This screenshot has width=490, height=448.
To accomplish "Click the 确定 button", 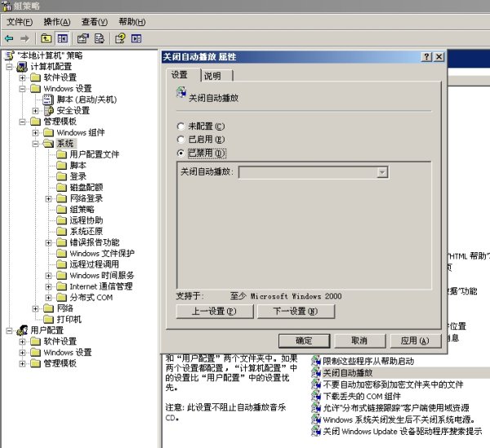I will click(x=303, y=340).
